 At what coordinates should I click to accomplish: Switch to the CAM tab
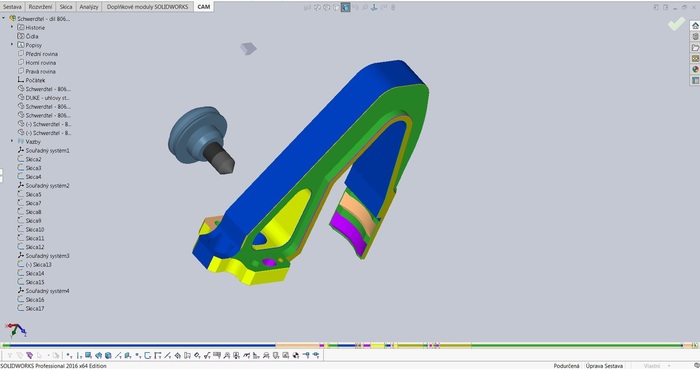tap(204, 7)
